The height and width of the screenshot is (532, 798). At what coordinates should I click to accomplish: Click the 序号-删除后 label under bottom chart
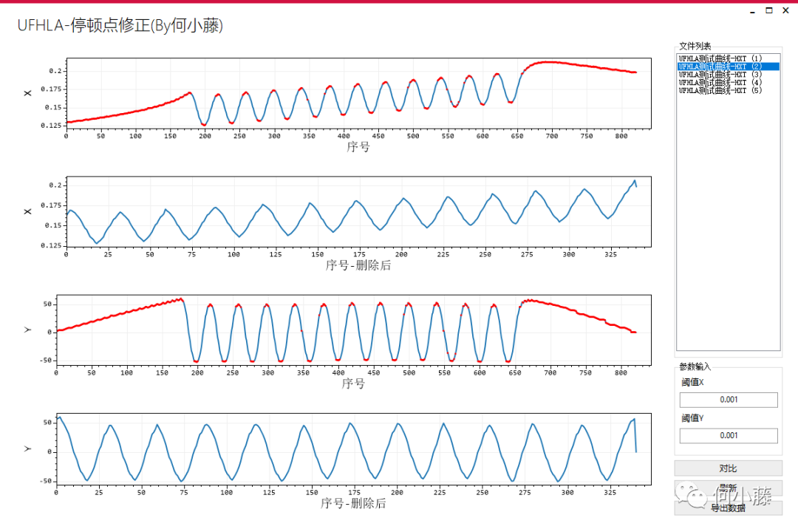point(353,503)
